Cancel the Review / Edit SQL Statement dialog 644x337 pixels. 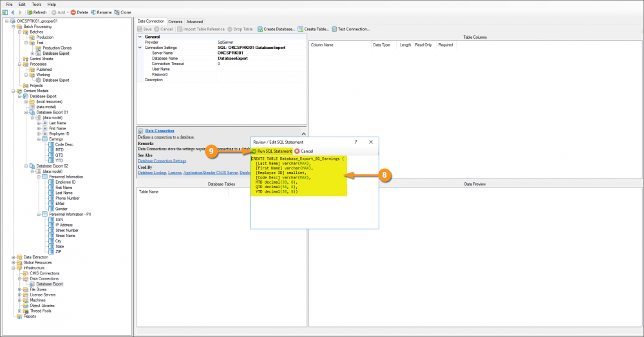pyautogui.click(x=304, y=151)
